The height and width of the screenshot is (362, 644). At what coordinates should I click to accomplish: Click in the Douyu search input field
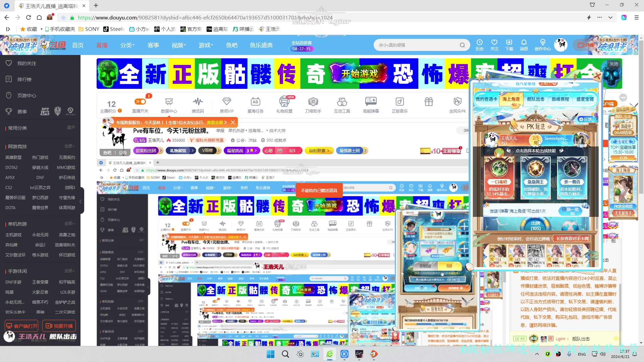coord(416,45)
